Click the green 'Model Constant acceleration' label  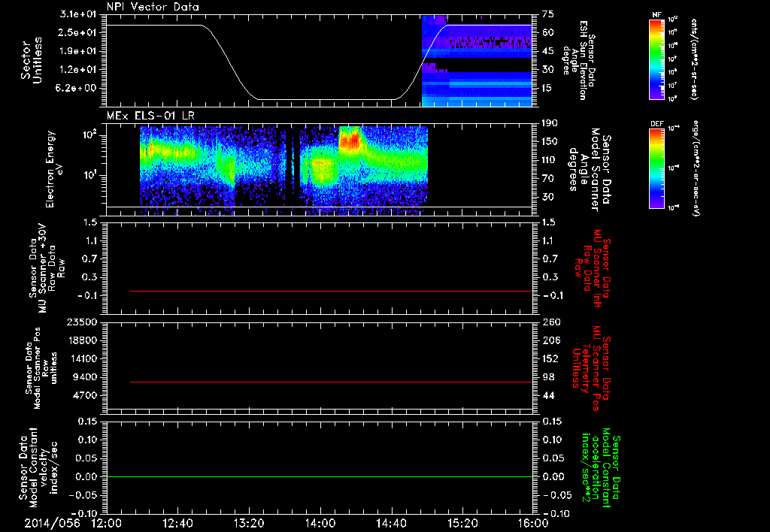[x=602, y=469]
